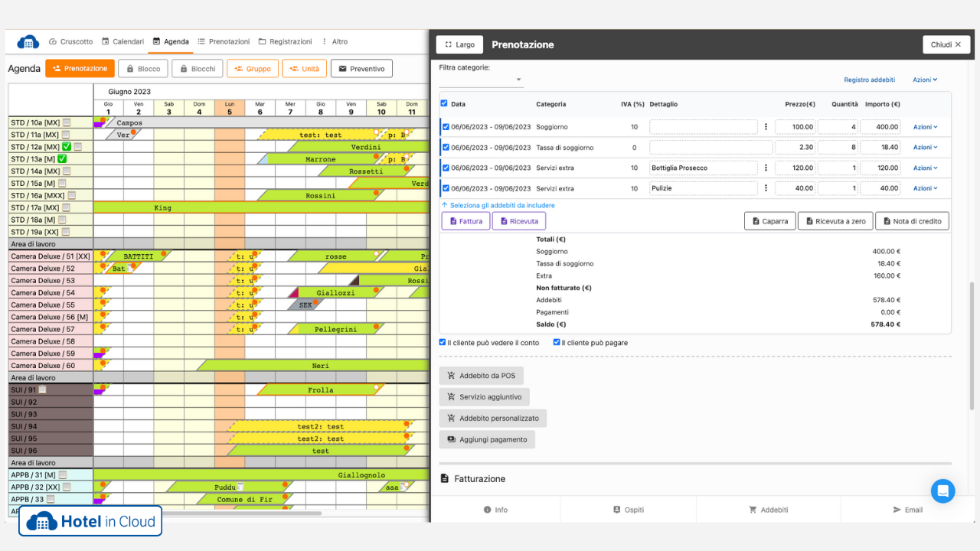
Task: Open the note icon on STD / 19a row
Action: click(x=67, y=232)
